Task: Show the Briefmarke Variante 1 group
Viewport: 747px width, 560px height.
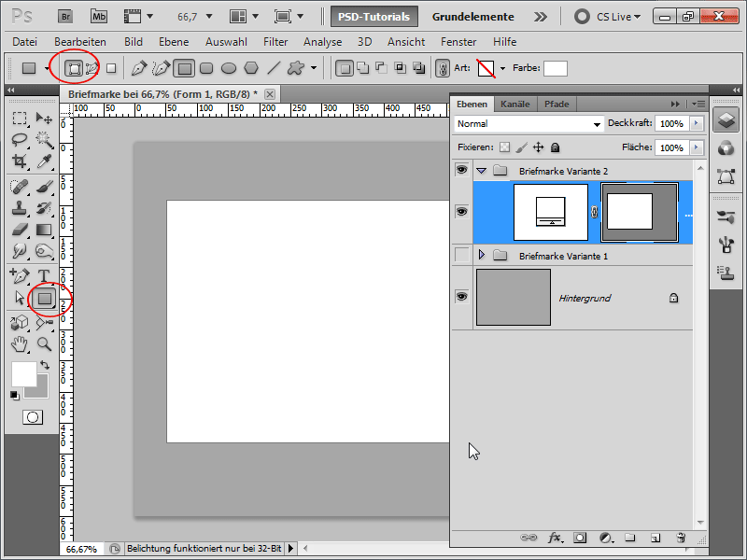Action: (x=461, y=255)
